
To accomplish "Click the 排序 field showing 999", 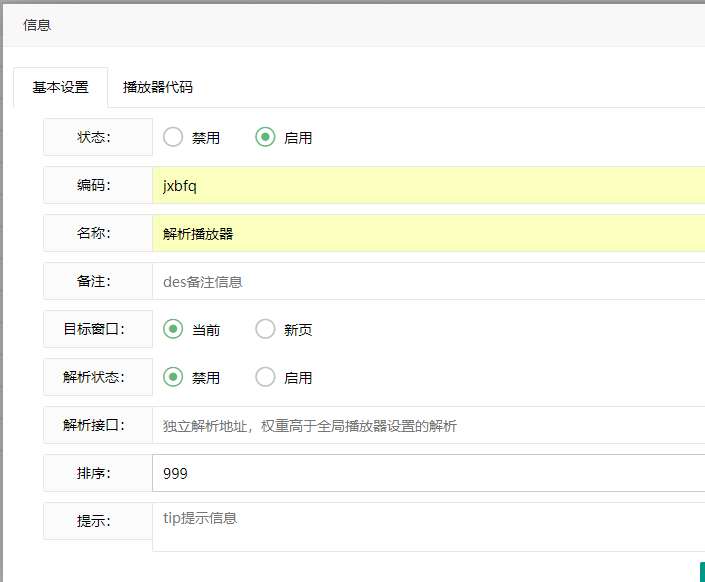I will [x=428, y=473].
